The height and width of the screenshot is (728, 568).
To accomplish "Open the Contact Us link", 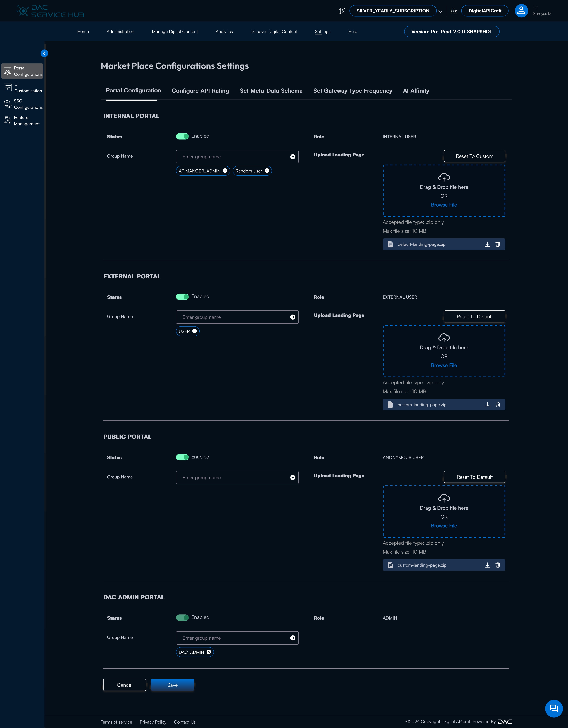I will tap(185, 722).
